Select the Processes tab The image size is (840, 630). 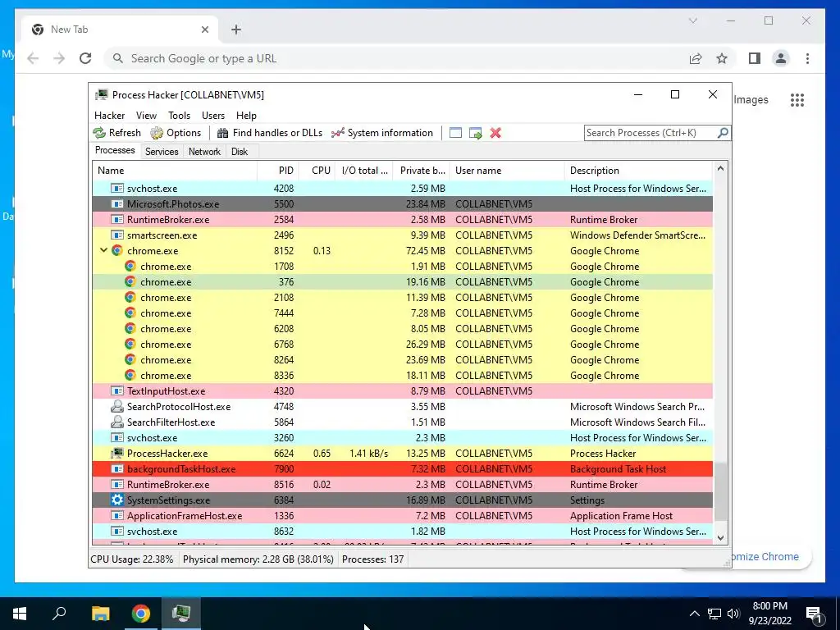click(x=115, y=150)
